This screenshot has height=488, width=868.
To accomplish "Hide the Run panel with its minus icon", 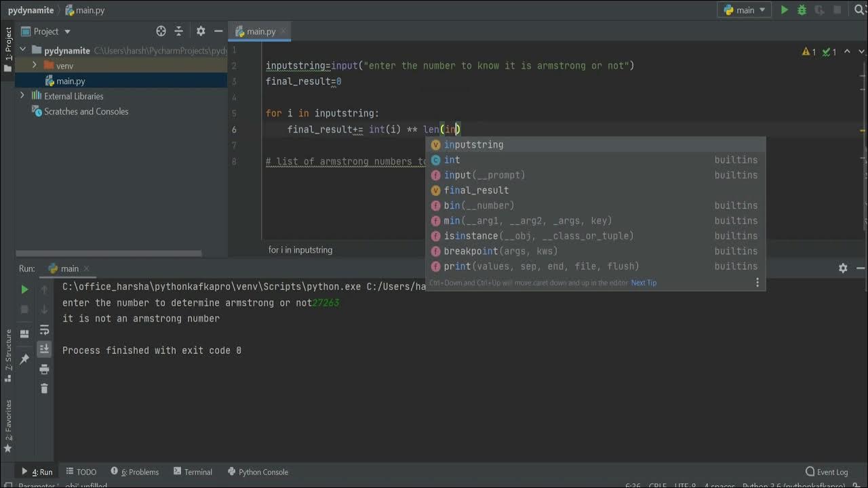I will click(x=859, y=268).
